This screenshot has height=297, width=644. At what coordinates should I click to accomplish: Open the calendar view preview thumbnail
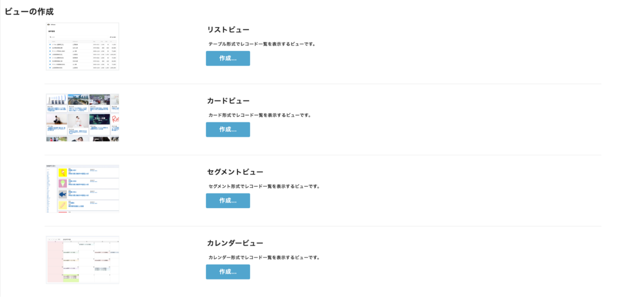point(82,260)
